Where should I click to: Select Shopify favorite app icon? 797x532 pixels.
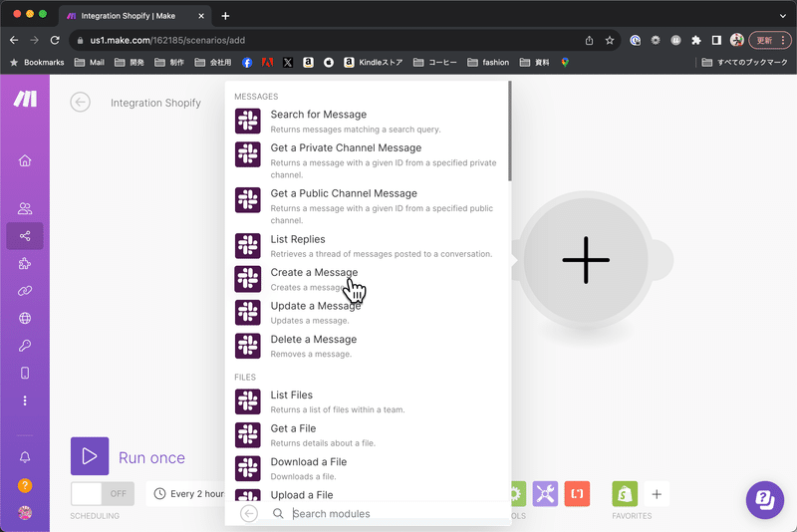(625, 494)
